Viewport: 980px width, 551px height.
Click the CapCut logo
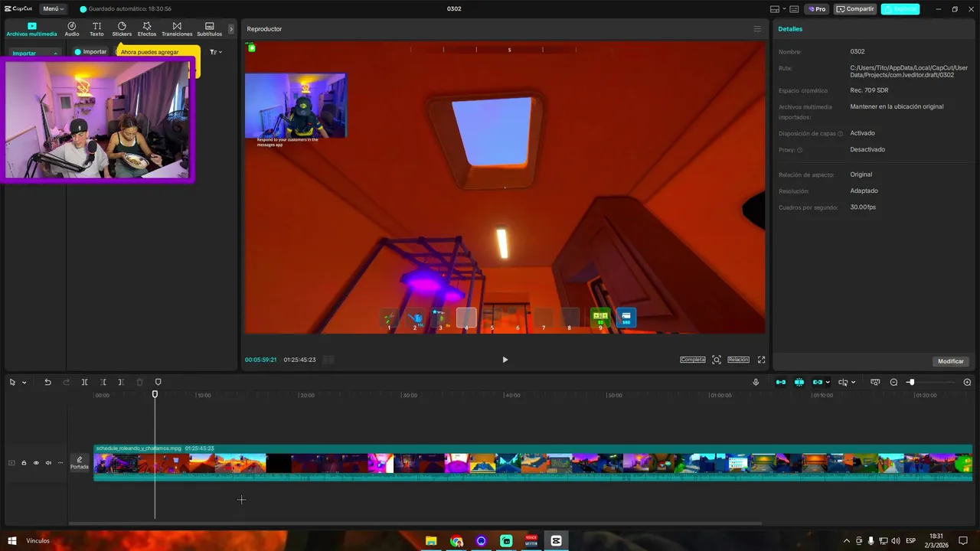click(18, 9)
